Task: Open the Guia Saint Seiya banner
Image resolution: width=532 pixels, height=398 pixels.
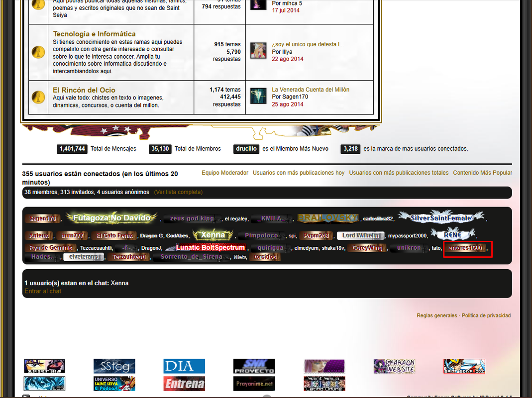Action: tap(44, 367)
